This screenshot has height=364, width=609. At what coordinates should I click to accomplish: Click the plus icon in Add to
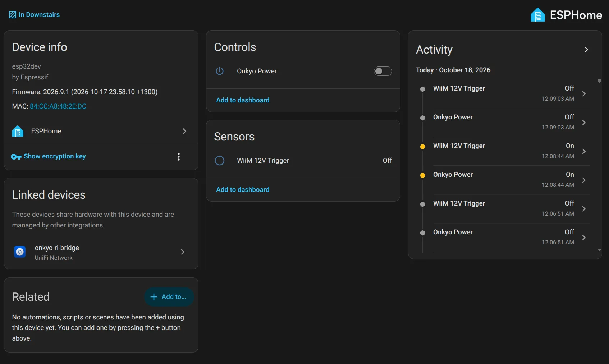click(x=154, y=297)
